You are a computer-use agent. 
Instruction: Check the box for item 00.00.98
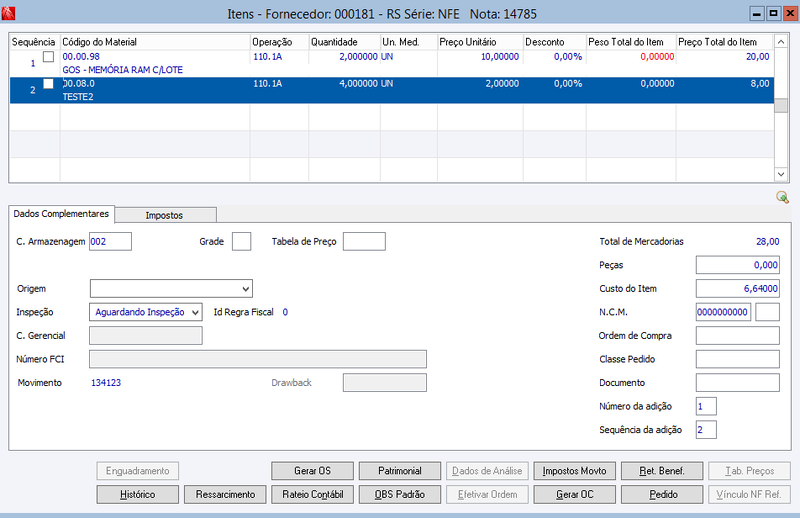click(x=48, y=57)
